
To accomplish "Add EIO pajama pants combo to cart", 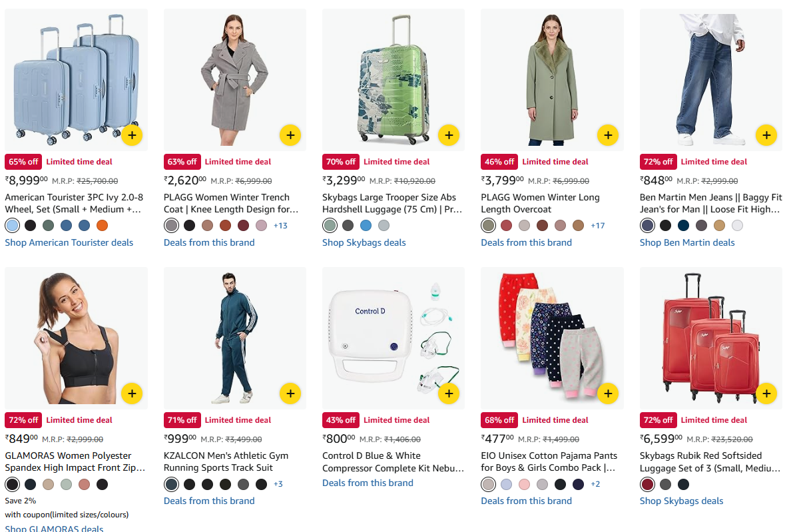I will pyautogui.click(x=607, y=394).
